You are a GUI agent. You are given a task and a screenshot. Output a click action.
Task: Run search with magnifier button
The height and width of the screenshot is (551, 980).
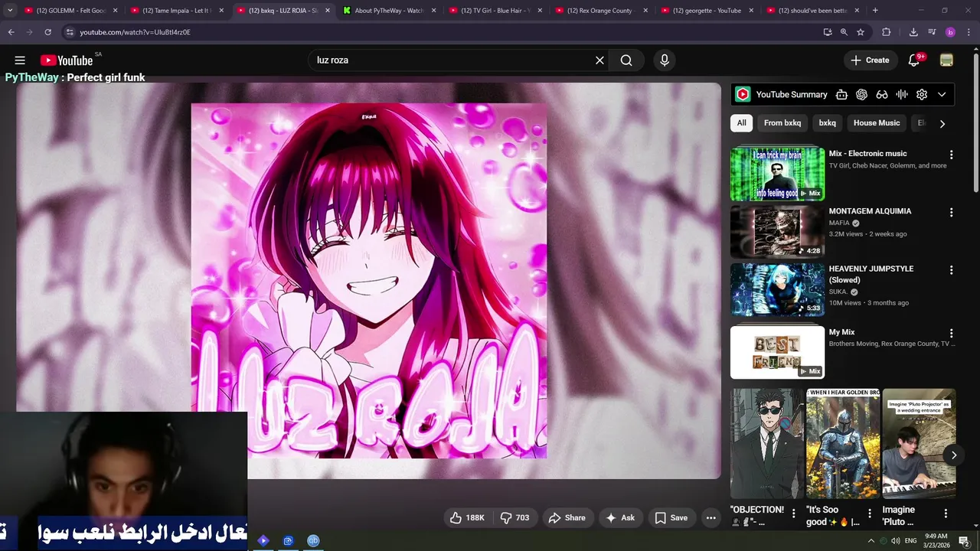tap(626, 60)
